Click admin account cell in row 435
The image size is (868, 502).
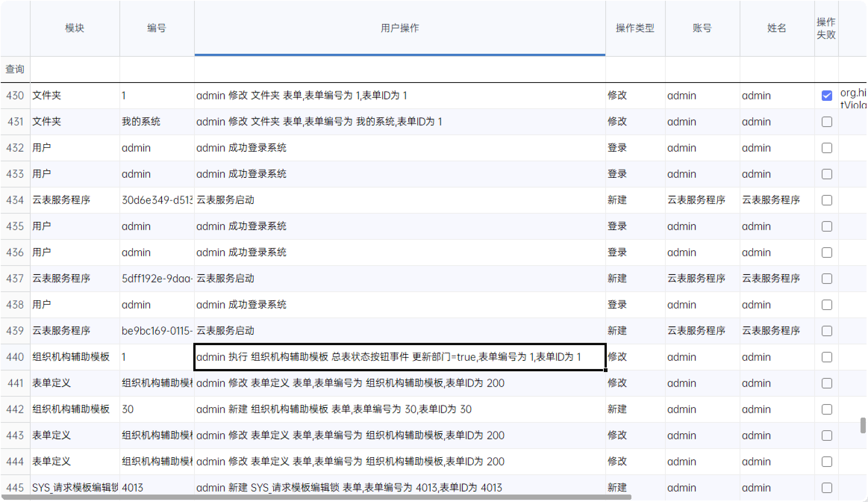(702, 226)
